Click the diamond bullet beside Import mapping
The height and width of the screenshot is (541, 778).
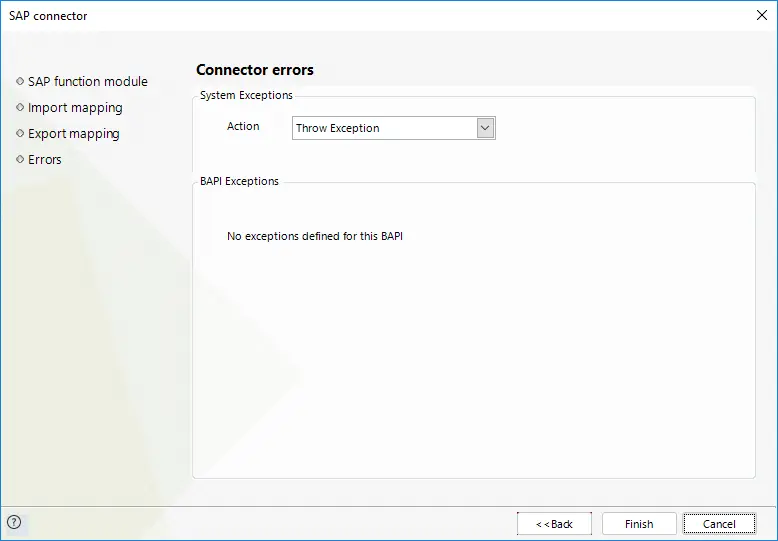[20, 107]
